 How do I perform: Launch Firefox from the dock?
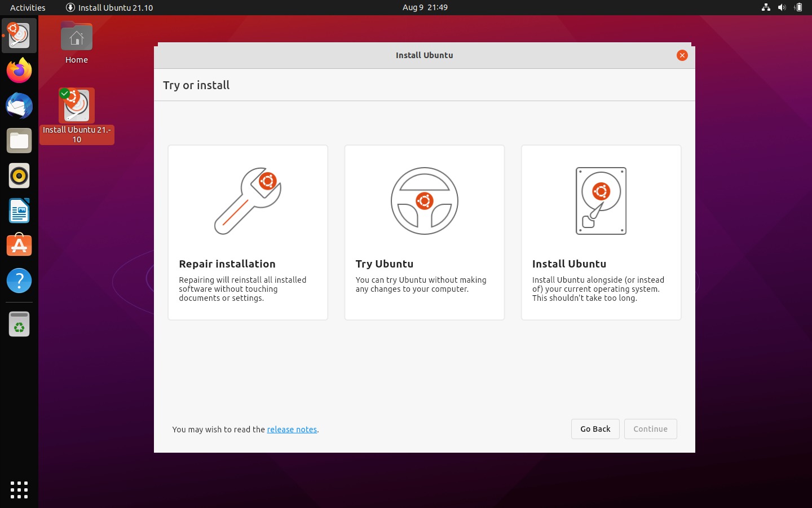19,71
